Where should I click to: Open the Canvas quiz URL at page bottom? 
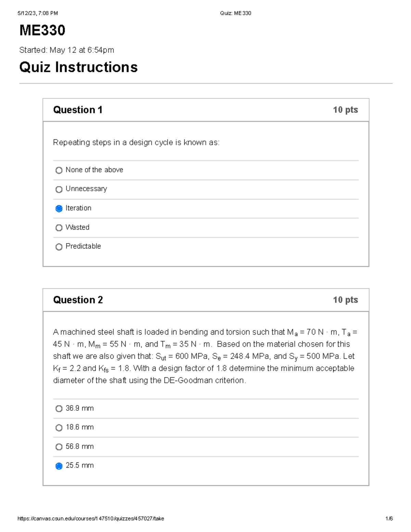91,519
